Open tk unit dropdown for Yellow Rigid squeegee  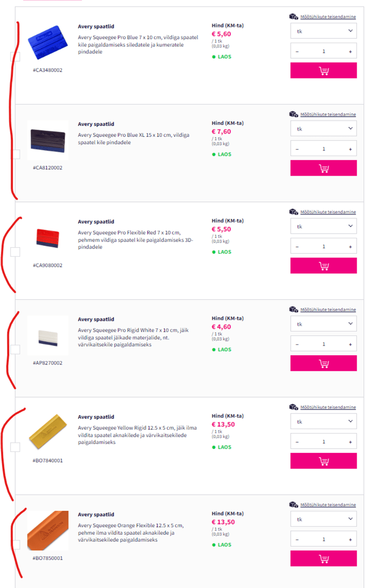click(323, 422)
